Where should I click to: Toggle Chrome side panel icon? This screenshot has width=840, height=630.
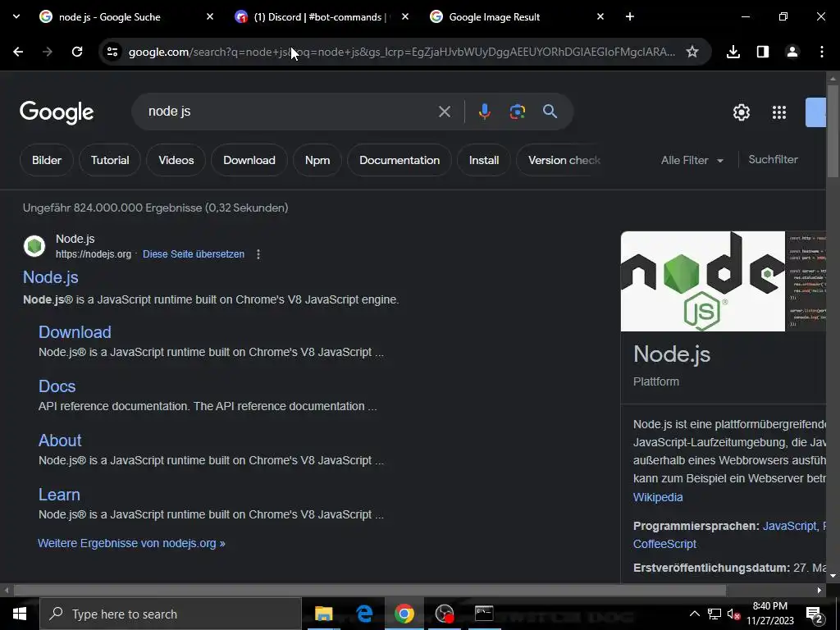pyautogui.click(x=762, y=52)
